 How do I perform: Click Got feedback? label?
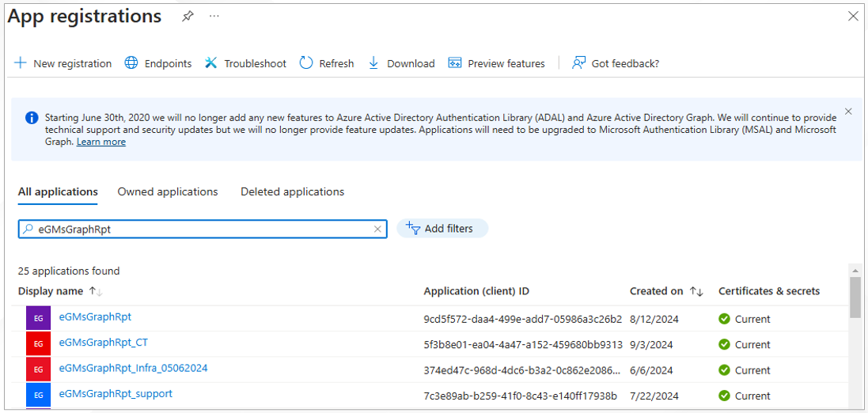point(626,63)
